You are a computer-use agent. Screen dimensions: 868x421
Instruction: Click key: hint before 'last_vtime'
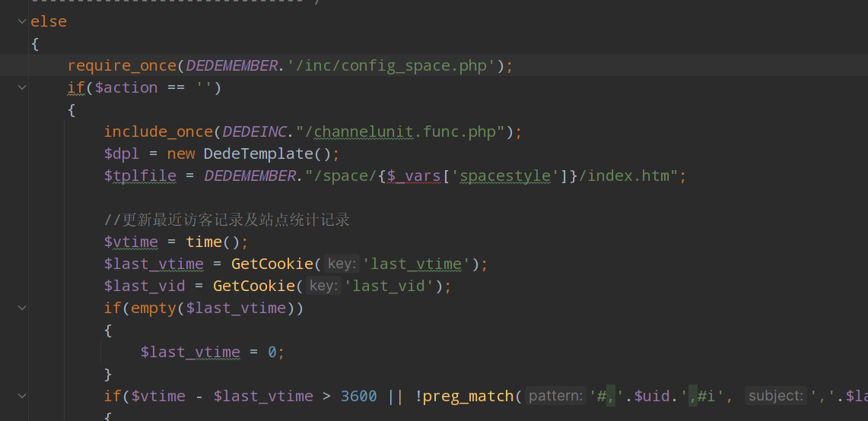pos(342,264)
